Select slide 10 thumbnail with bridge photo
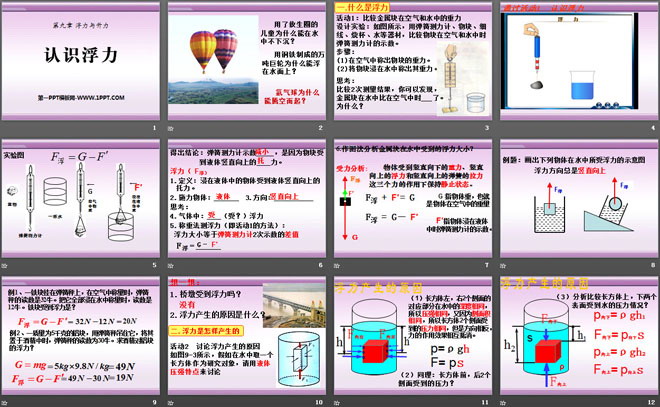Screen dimensions: 660x407 [247, 336]
